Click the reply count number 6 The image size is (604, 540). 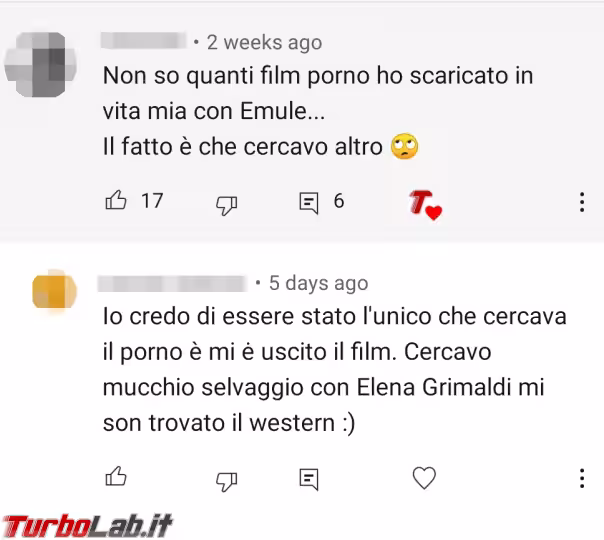coord(339,201)
